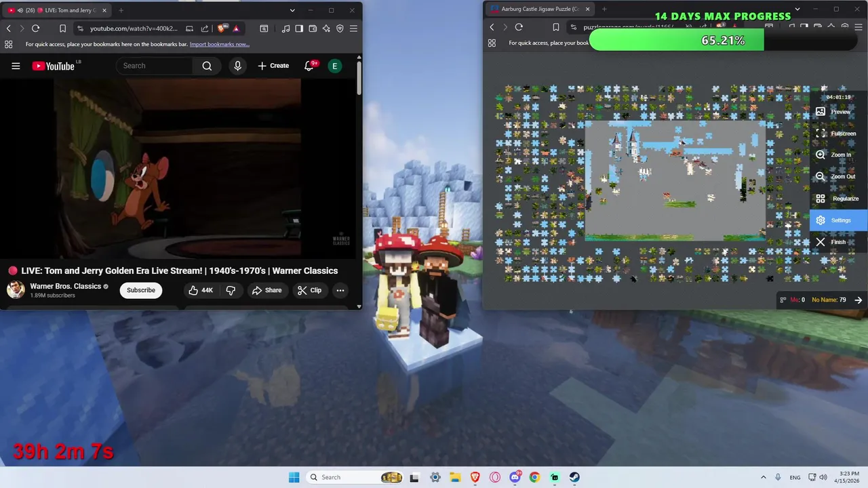The image size is (868, 488).
Task: Click Import bookmarks now link in YouTube window
Action: [x=219, y=45]
